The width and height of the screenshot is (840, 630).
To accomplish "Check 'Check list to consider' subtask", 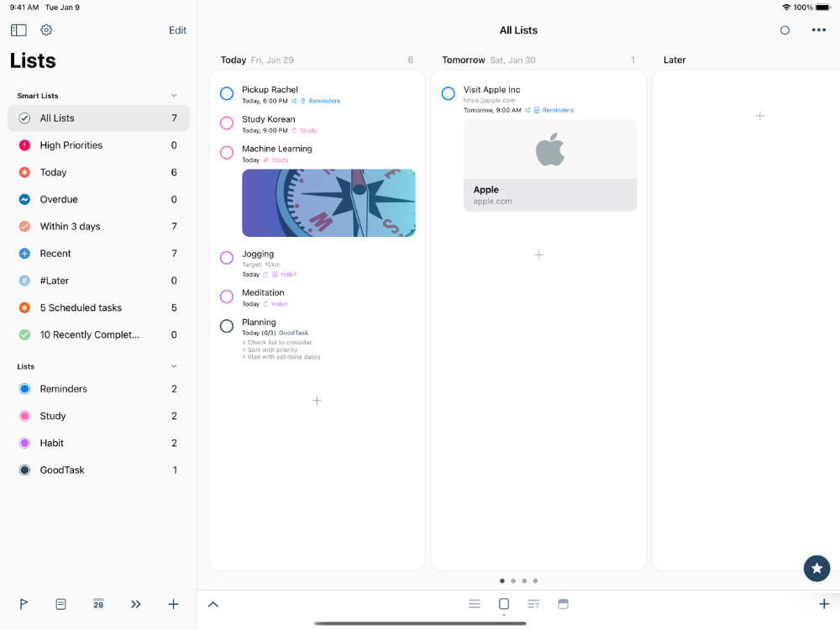I will tap(244, 343).
